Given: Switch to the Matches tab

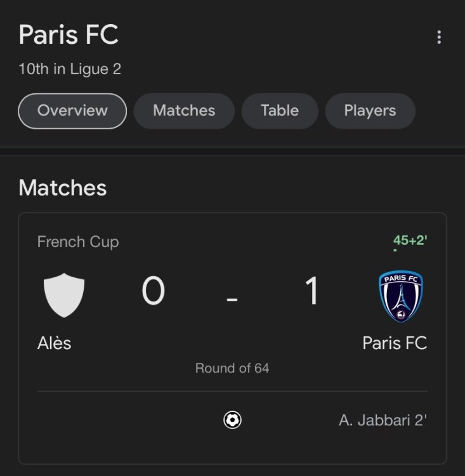Looking at the screenshot, I should (x=184, y=110).
